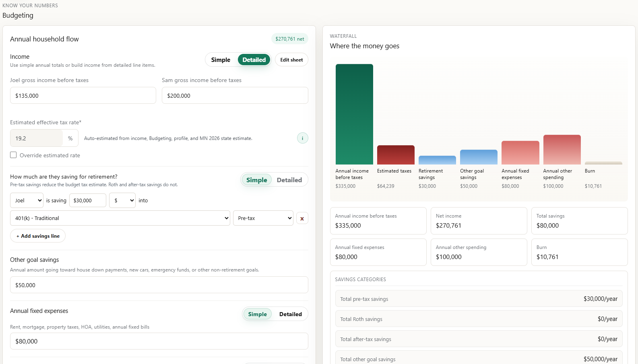638x364 pixels.
Task: Click the Total savings $80,000 card
Action: coord(579,221)
